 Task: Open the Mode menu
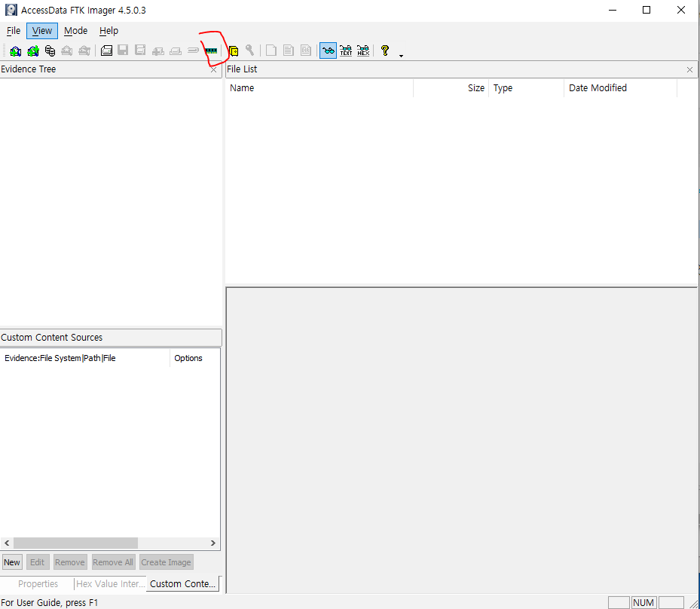[x=75, y=31]
